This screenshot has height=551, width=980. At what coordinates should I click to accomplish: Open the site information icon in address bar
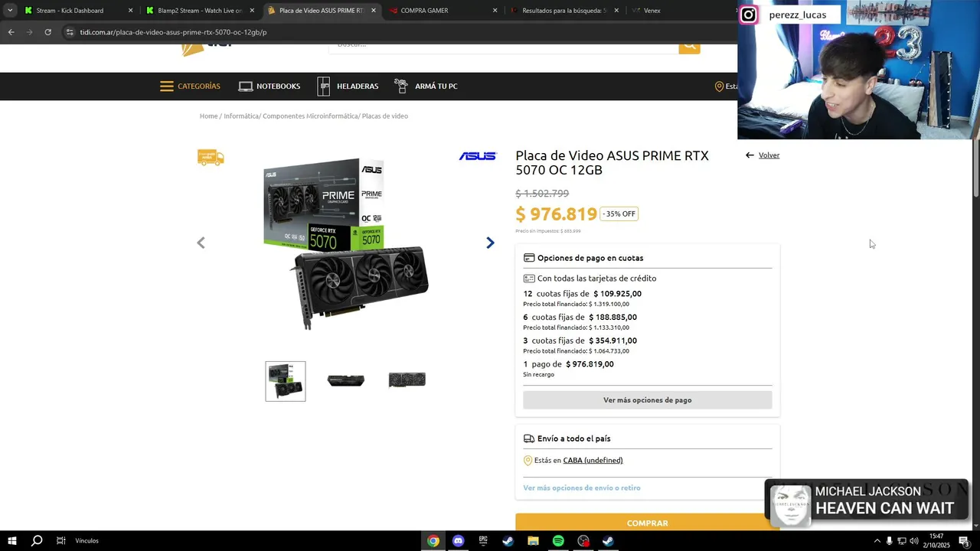pyautogui.click(x=70, y=32)
